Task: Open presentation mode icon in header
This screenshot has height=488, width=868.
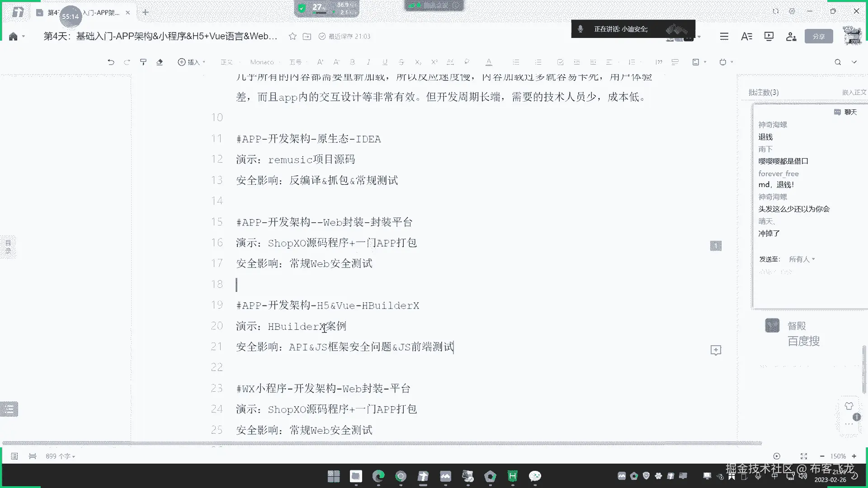Action: pyautogui.click(x=769, y=36)
